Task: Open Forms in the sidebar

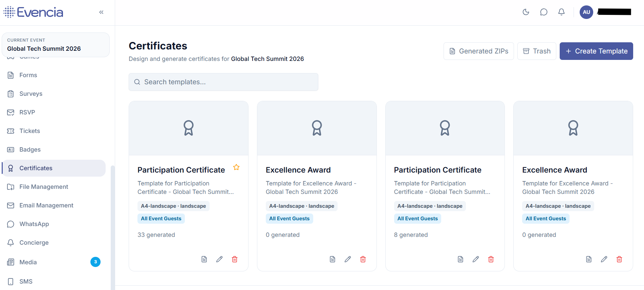Action: coord(54,75)
